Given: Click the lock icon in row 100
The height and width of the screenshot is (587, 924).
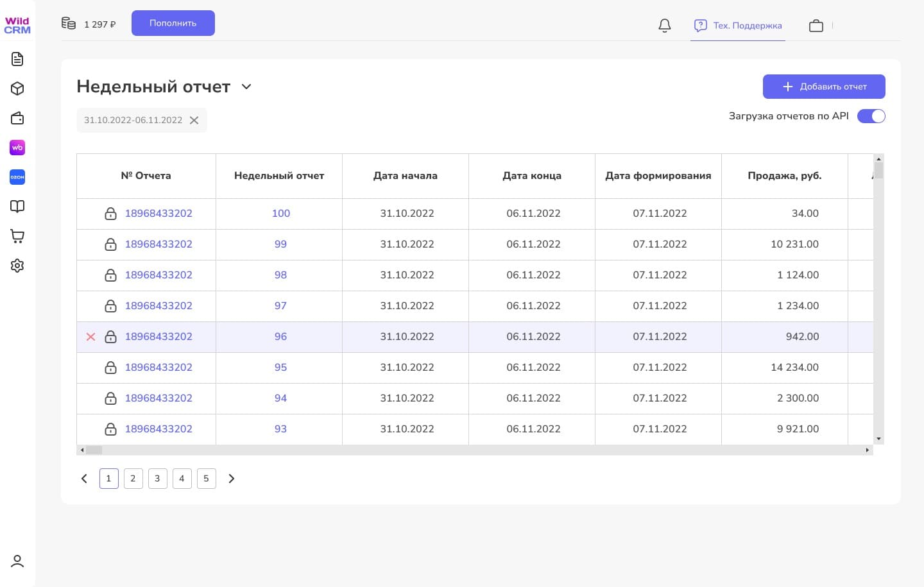Looking at the screenshot, I should point(110,214).
